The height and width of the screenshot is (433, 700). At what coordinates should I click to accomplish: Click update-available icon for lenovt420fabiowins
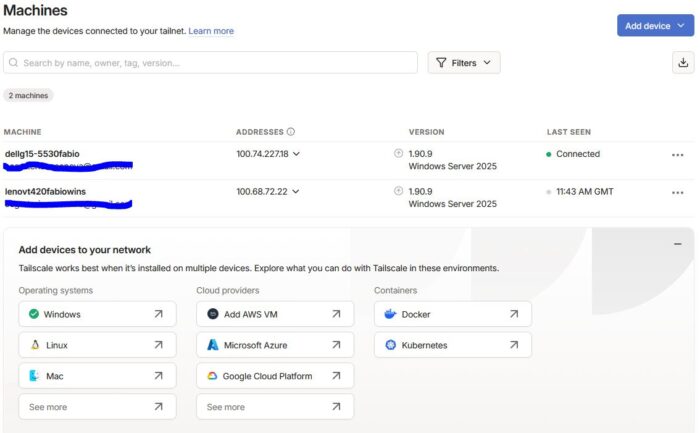[398, 191]
